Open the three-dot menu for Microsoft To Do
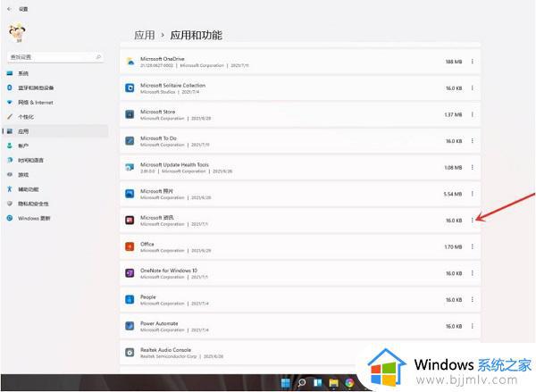 tap(473, 141)
